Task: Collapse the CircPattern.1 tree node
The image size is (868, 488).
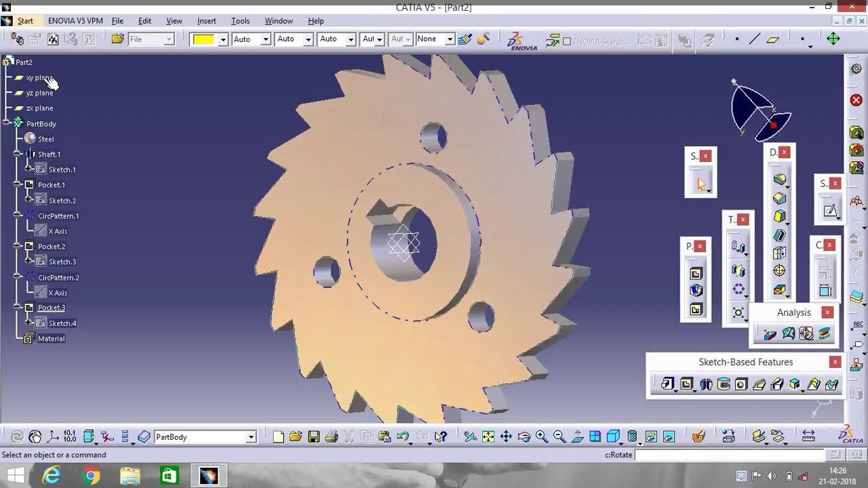Action: [17, 216]
